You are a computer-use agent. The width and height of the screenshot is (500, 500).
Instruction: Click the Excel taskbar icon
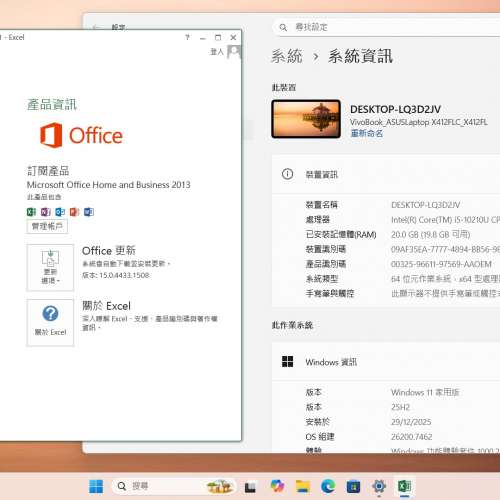pyautogui.click(x=404, y=486)
